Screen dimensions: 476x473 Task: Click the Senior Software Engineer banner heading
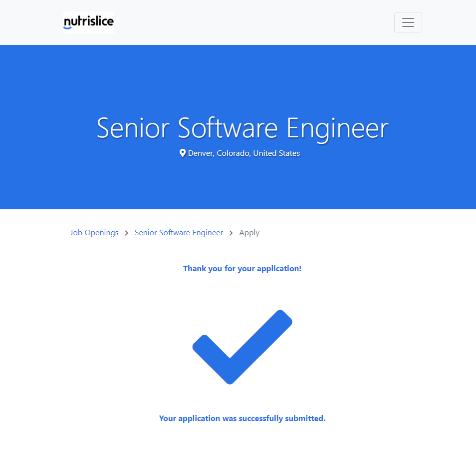pyautogui.click(x=242, y=128)
